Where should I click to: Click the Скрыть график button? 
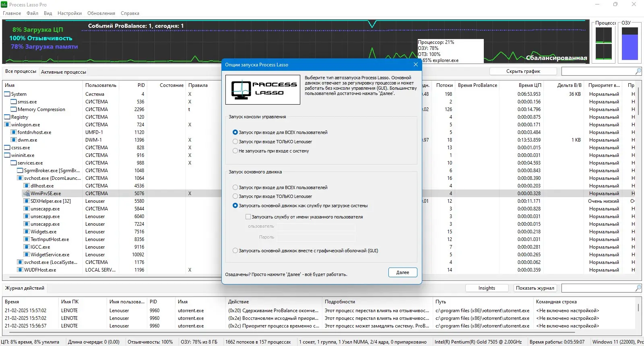point(523,71)
